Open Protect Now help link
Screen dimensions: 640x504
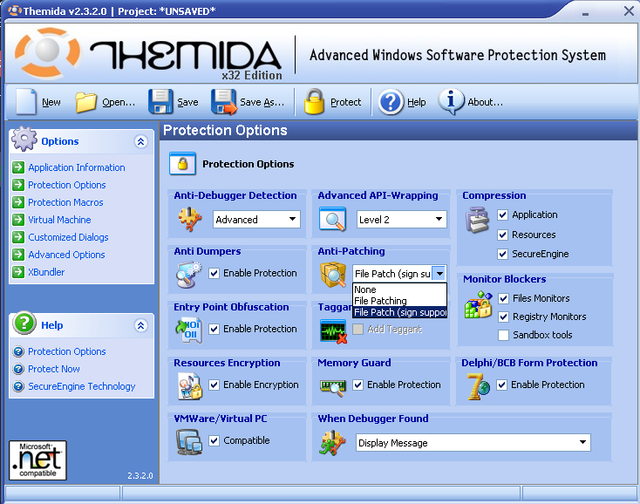click(54, 369)
